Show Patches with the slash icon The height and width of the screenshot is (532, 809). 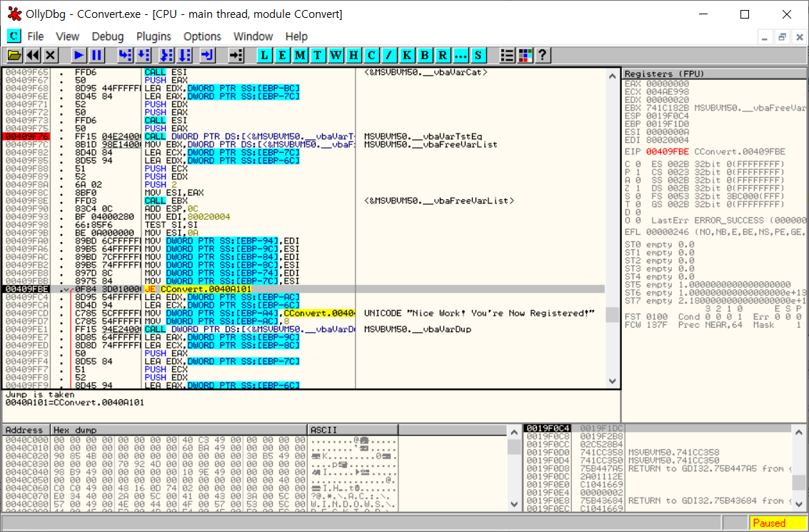[x=389, y=55]
